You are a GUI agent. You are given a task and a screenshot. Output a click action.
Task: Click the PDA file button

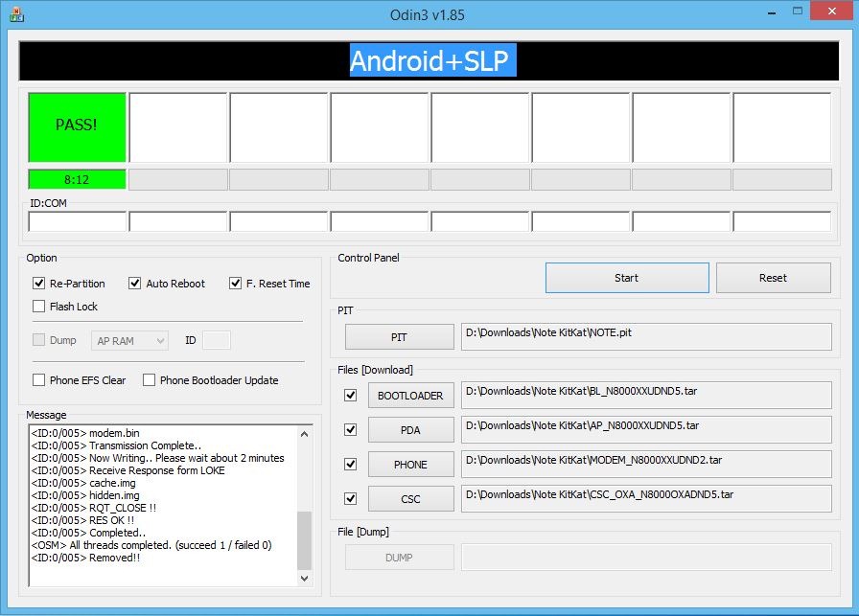point(411,430)
